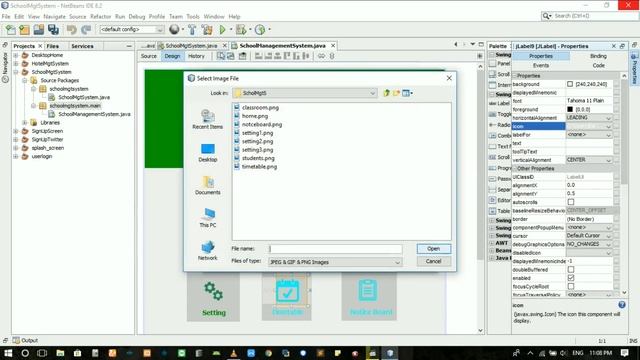Image resolution: width=640 pixels, height=360 pixels.
Task: Click the foreground black color swatch
Action: pyautogui.click(x=570, y=109)
